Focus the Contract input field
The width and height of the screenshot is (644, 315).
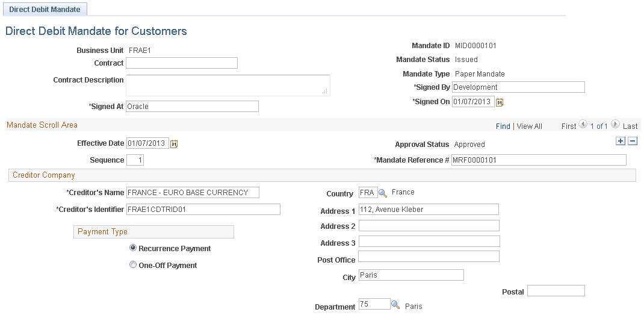182,63
